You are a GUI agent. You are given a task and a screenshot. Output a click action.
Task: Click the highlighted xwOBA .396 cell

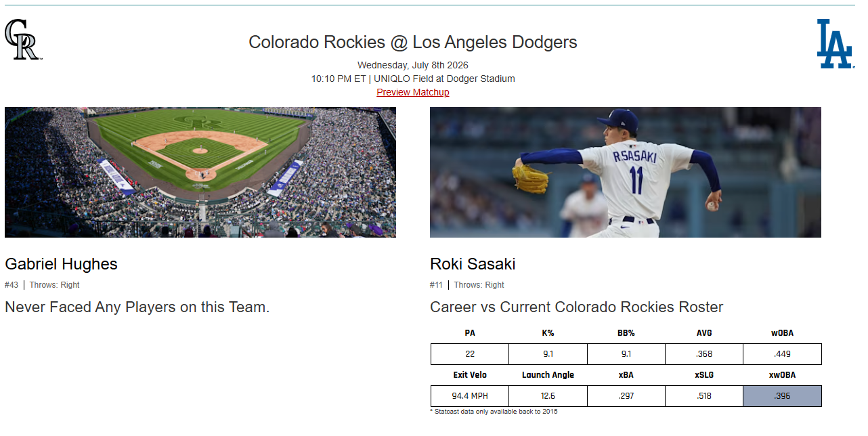point(782,396)
